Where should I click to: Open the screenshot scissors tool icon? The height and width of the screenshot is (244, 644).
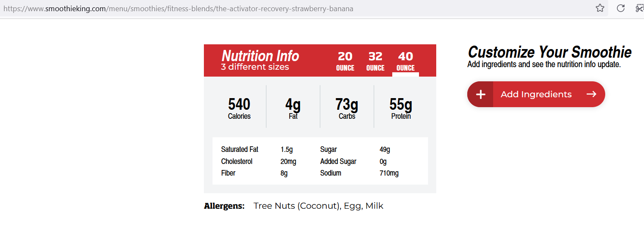point(640,8)
